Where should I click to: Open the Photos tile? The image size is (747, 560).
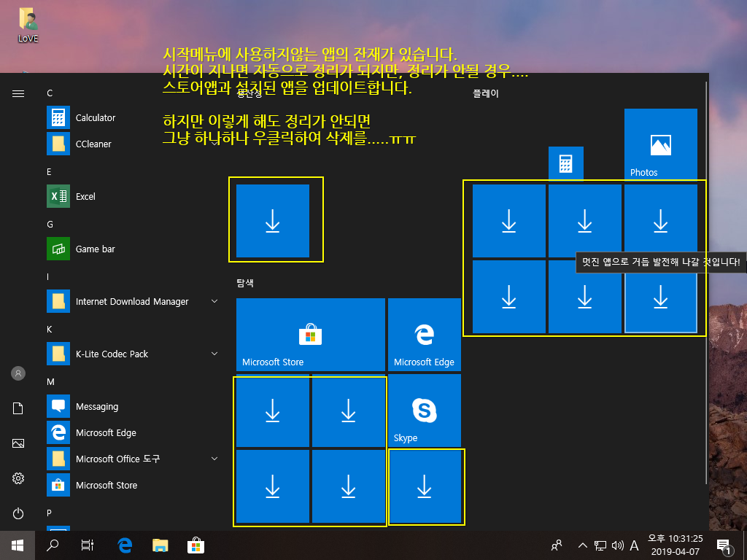661,145
